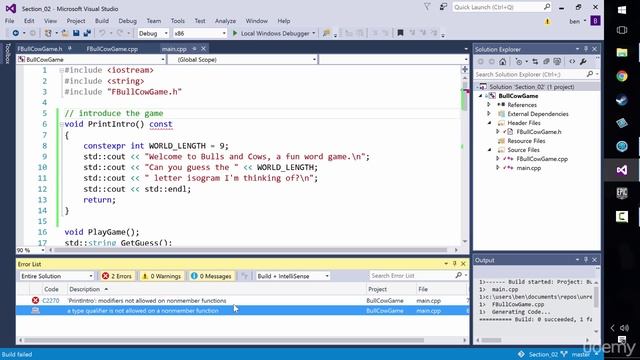The image size is (640, 360).
Task: Toggle the 0 Warnings filter
Action: [162, 276]
